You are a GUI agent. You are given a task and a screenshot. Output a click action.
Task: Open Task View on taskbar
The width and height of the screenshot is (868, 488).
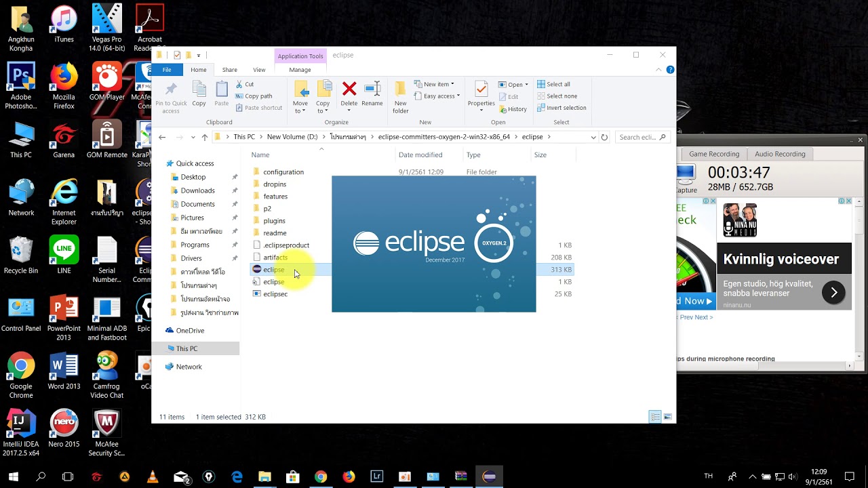[x=68, y=476]
